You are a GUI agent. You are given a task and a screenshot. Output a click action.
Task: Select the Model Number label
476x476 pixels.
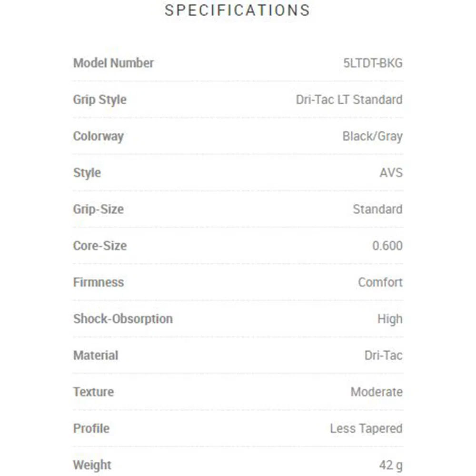click(x=113, y=63)
